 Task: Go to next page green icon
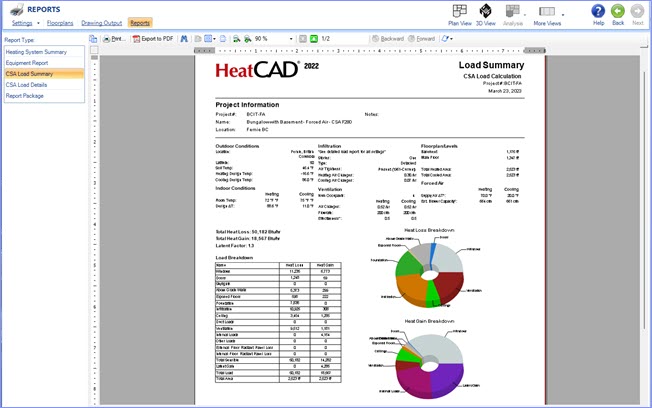pos(314,39)
